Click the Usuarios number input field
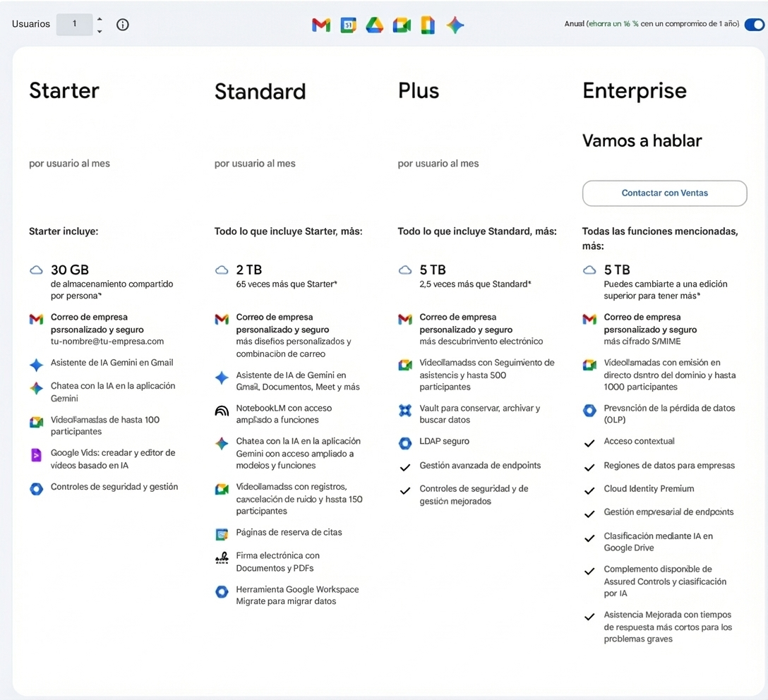 pyautogui.click(x=74, y=25)
